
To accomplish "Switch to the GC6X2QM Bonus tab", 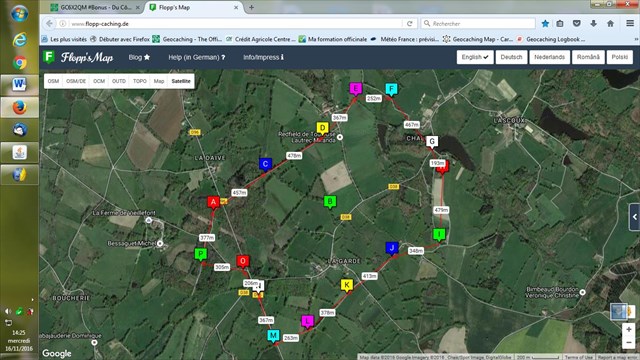I will (96, 7).
